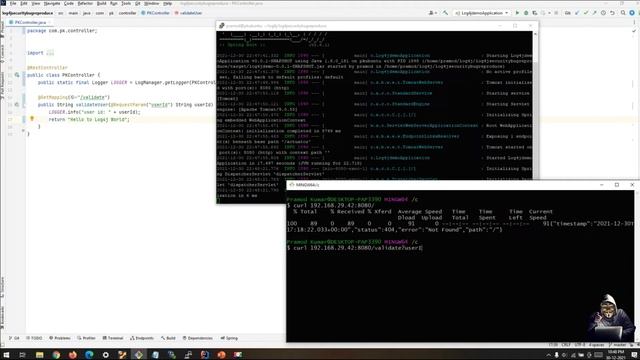Click the rollback undo icon
The image size is (640, 360).
pos(612,13)
